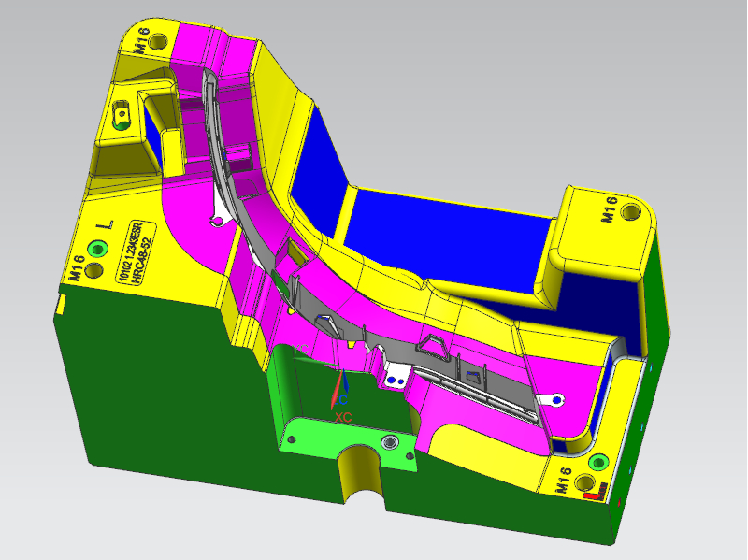
Task: Click the screw in the light green plate
Action: pos(389,443)
